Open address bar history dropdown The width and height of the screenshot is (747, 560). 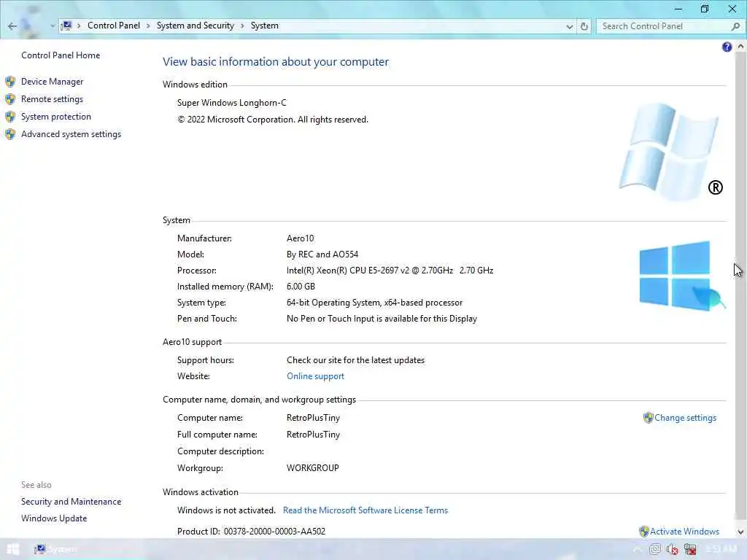569,27
